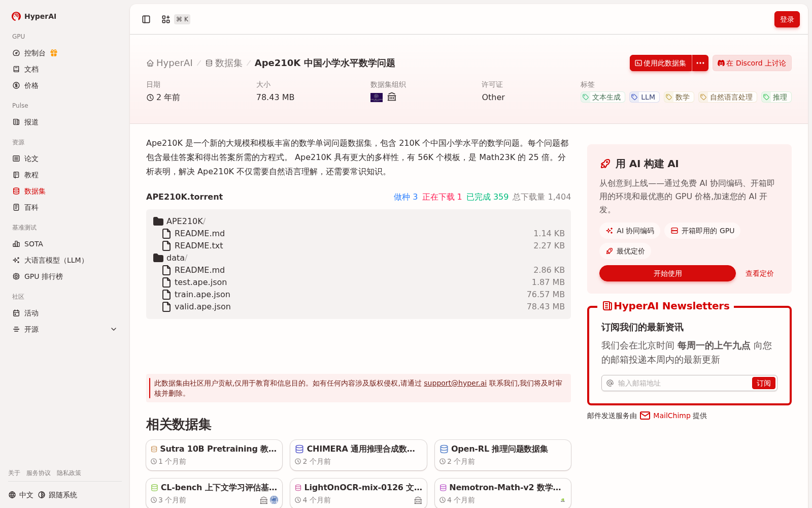Open GPU 排行榜 leaderboard
This screenshot has width=812, height=508.
coord(65,276)
